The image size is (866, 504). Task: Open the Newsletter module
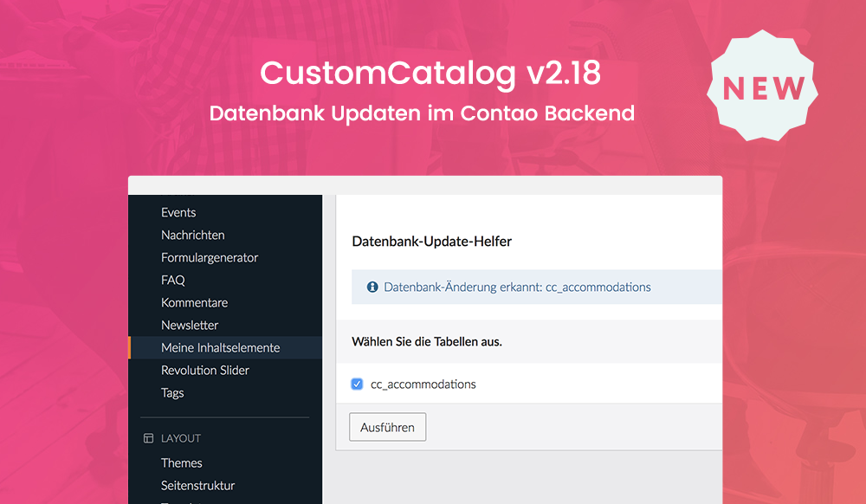[x=190, y=326]
